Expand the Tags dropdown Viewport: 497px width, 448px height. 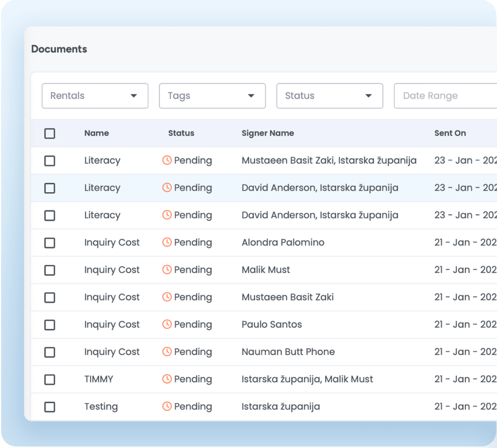tap(212, 96)
